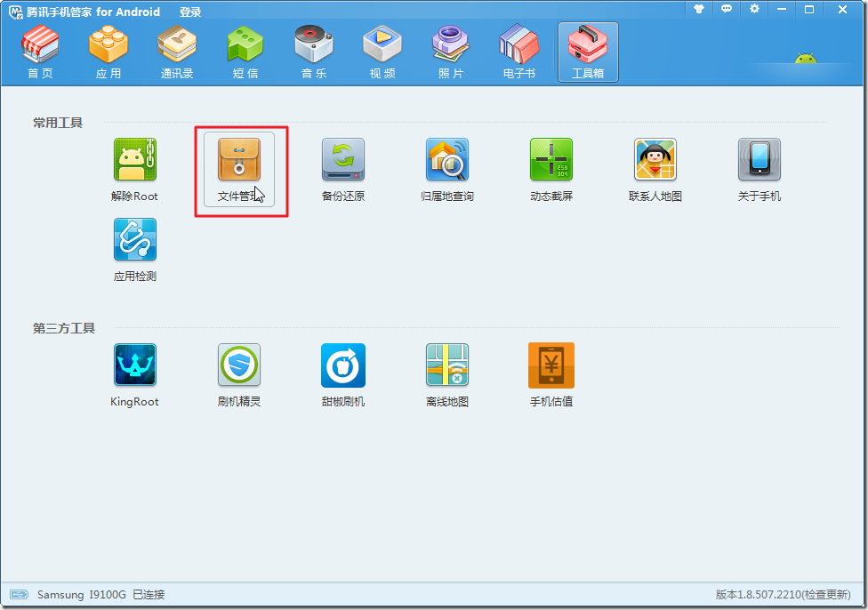Launch the KingRoot third-party tool
868x610 pixels.
coord(134,375)
